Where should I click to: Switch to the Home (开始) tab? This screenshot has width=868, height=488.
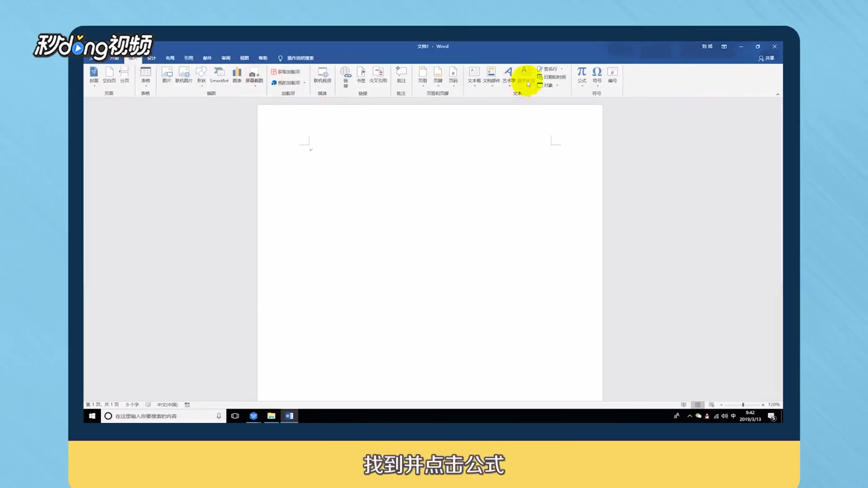pos(115,58)
